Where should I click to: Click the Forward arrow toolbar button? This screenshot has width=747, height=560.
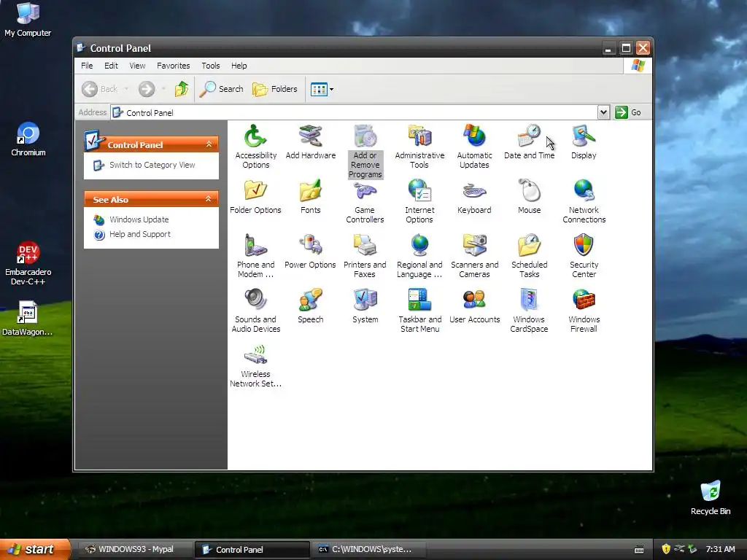tap(147, 89)
